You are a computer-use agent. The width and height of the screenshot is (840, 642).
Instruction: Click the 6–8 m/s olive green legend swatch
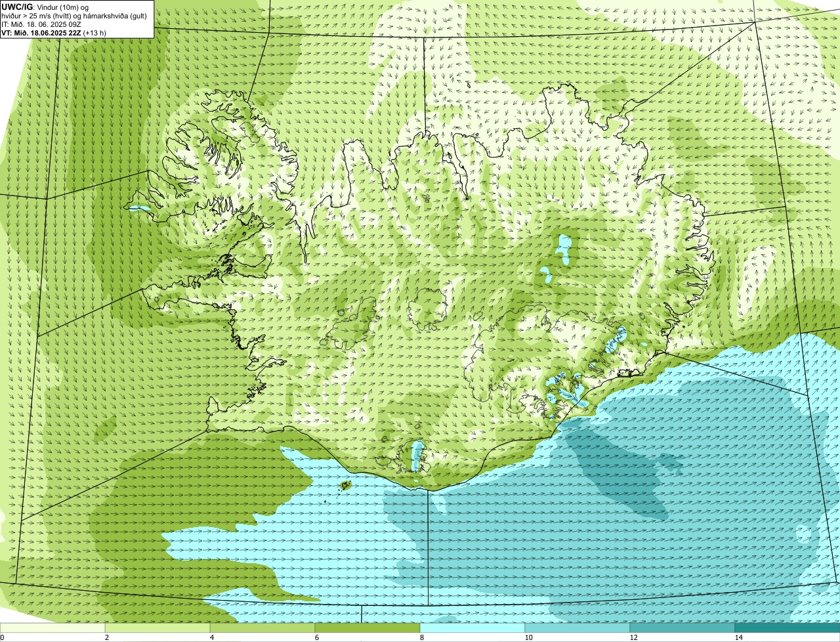point(367,628)
